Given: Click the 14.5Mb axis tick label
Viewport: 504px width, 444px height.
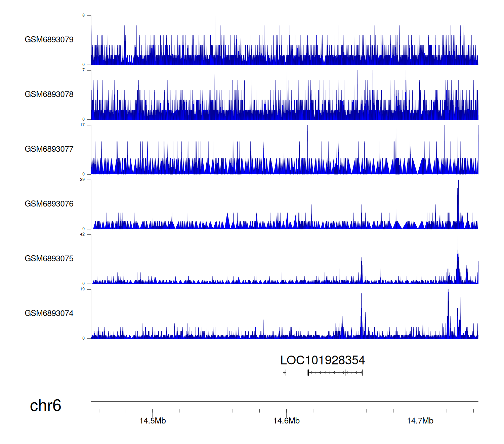Looking at the screenshot, I should pyautogui.click(x=153, y=421).
